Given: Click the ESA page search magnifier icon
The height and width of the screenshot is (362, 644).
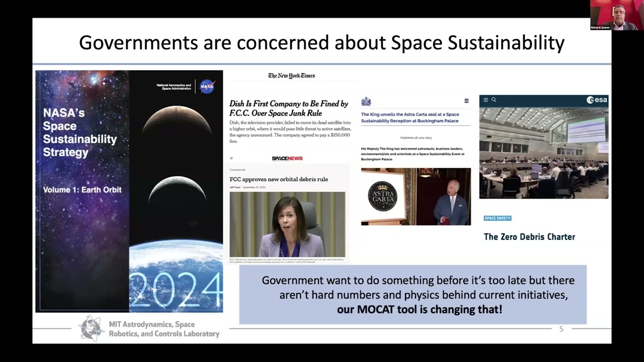Looking at the screenshot, I should pos(494,100).
